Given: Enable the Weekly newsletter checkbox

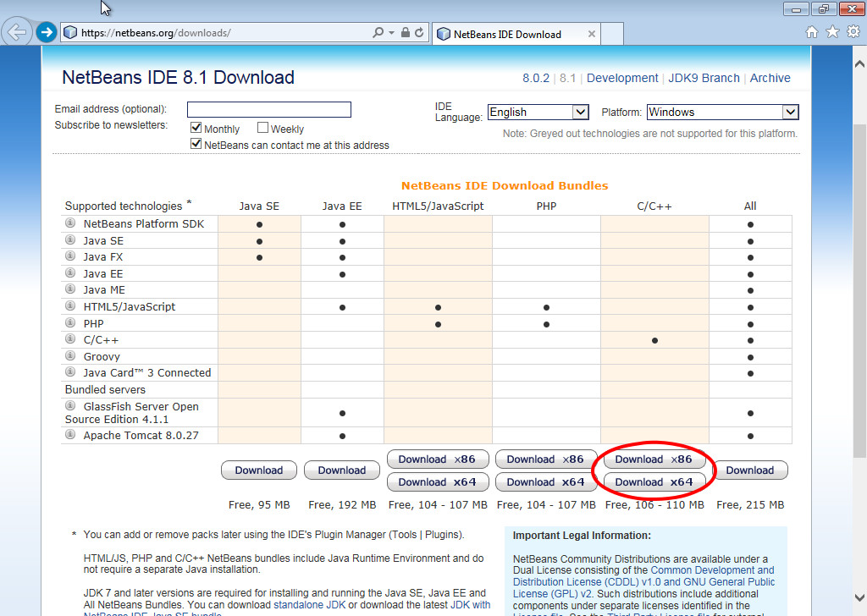Looking at the screenshot, I should [262, 129].
